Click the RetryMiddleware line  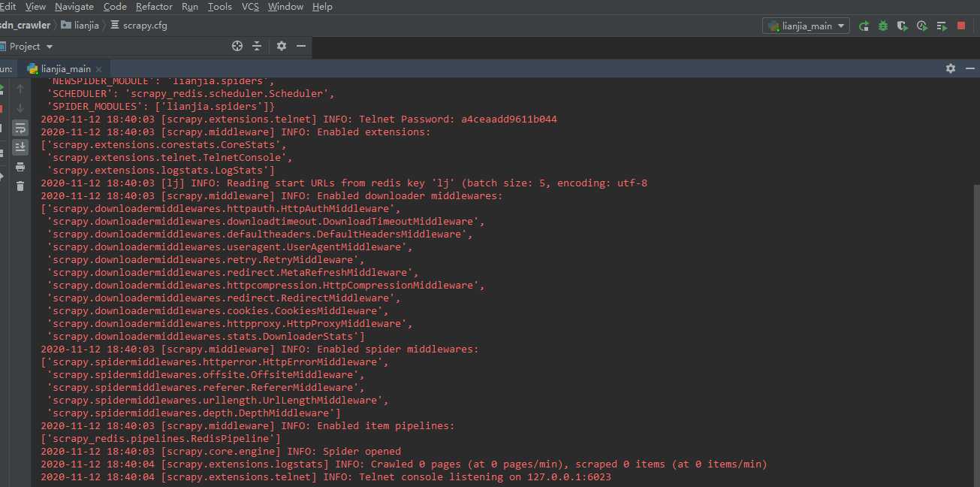coord(206,259)
